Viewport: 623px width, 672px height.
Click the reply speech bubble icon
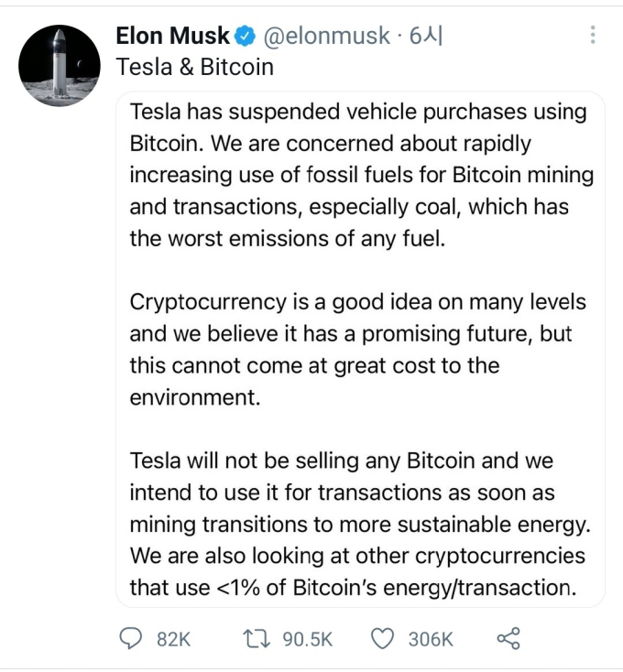point(130,638)
